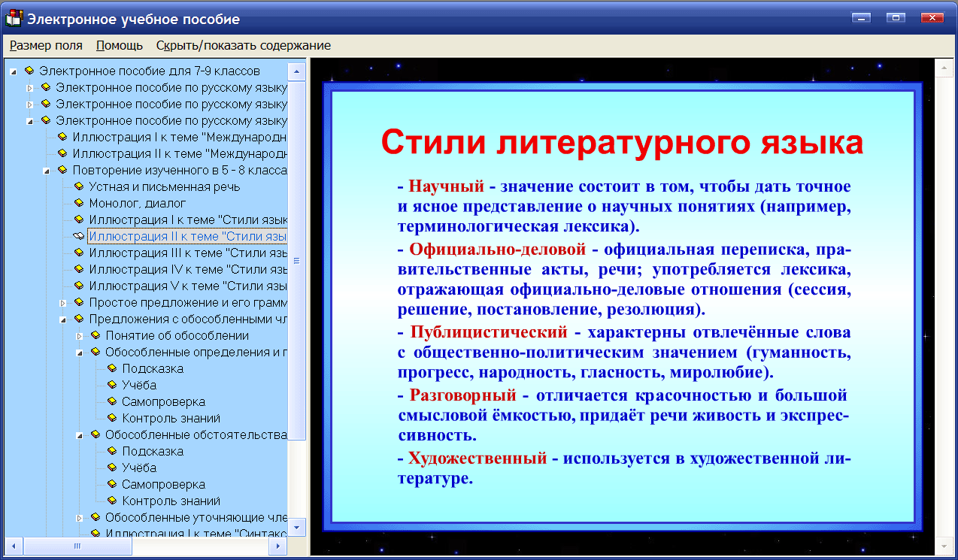Select "Иллюстрация III к теме Стили языка"

tap(173, 253)
